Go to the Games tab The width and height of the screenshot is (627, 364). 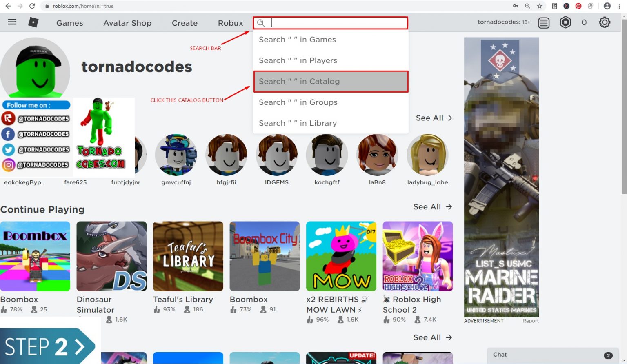(x=70, y=23)
